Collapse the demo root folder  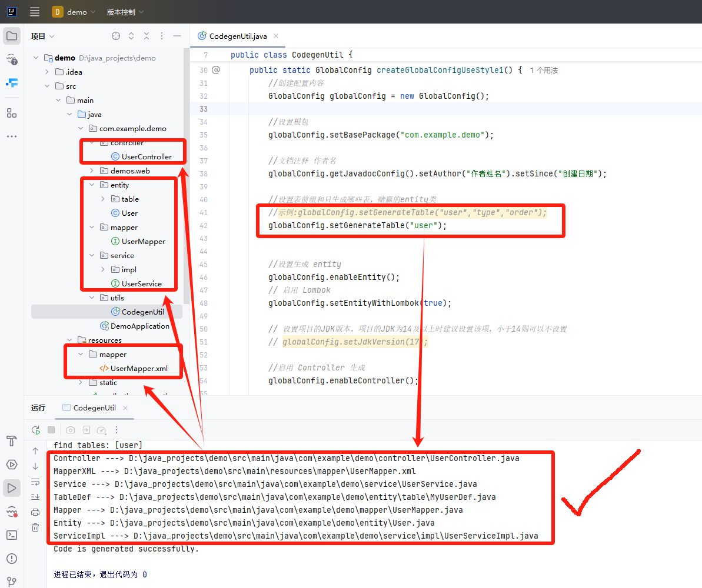click(x=36, y=58)
